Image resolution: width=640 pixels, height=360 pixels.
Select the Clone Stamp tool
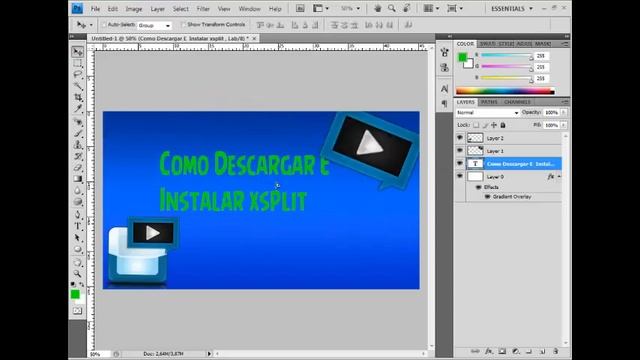click(78, 145)
